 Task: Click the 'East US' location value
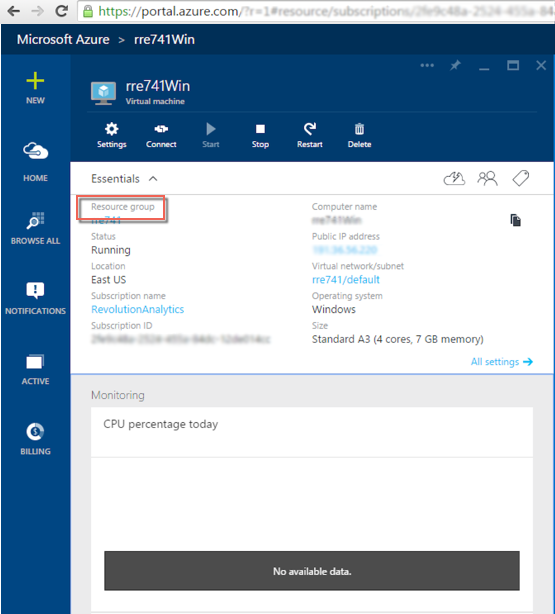[x=108, y=280]
